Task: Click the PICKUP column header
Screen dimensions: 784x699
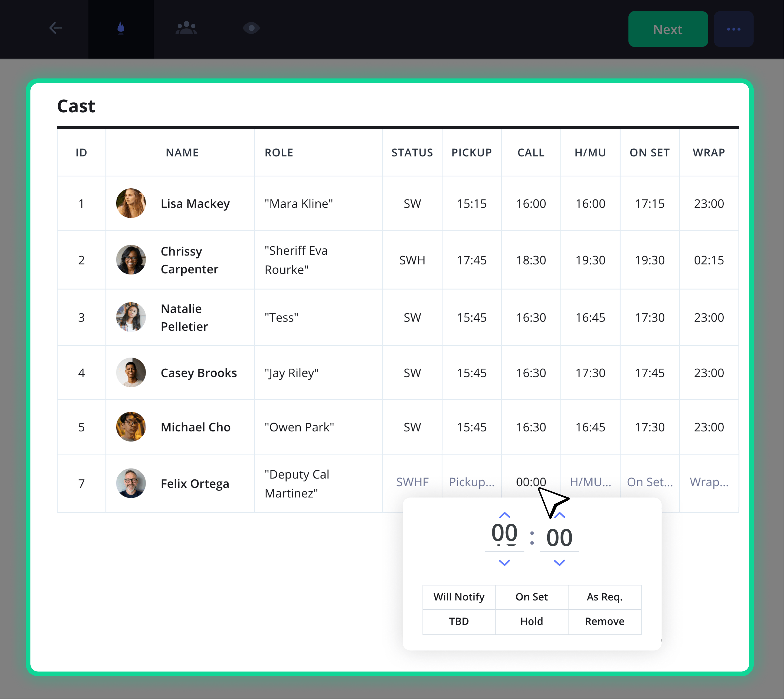Action: click(472, 152)
